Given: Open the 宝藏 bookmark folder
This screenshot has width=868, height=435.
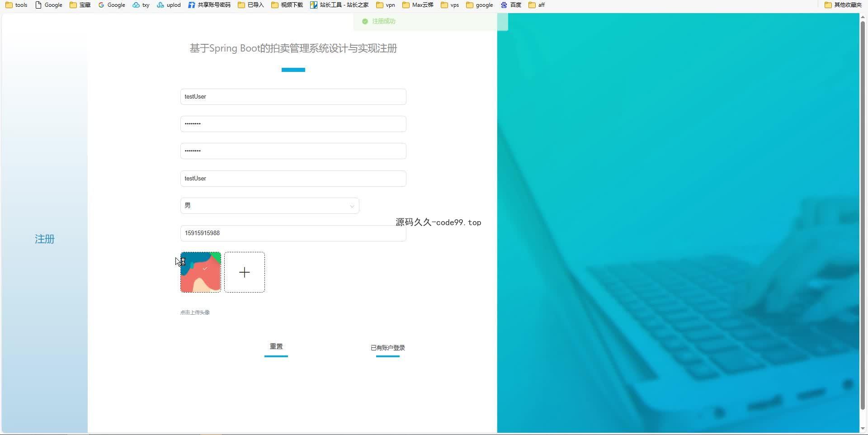Looking at the screenshot, I should point(80,5).
